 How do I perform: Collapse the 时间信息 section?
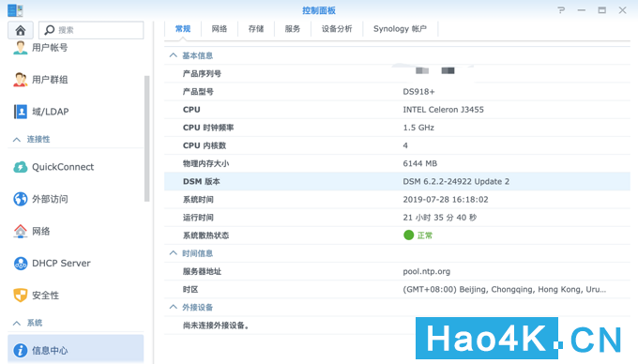pyautogui.click(x=174, y=253)
